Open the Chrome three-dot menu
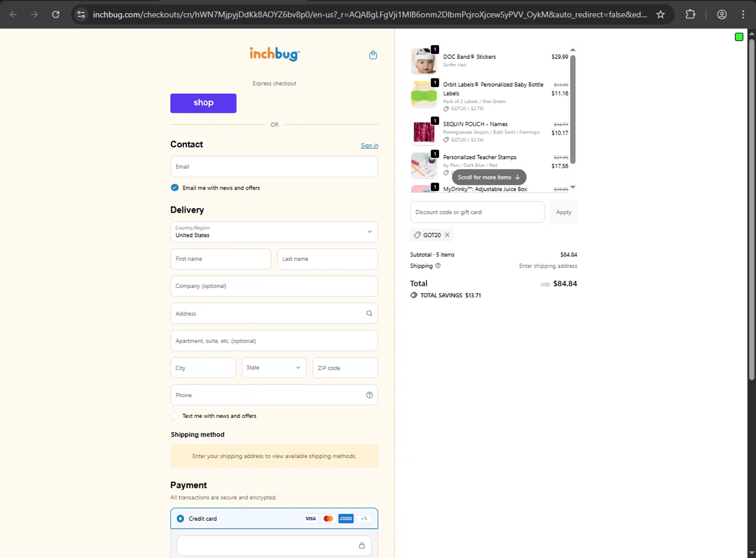This screenshot has height=558, width=756. coord(743,15)
